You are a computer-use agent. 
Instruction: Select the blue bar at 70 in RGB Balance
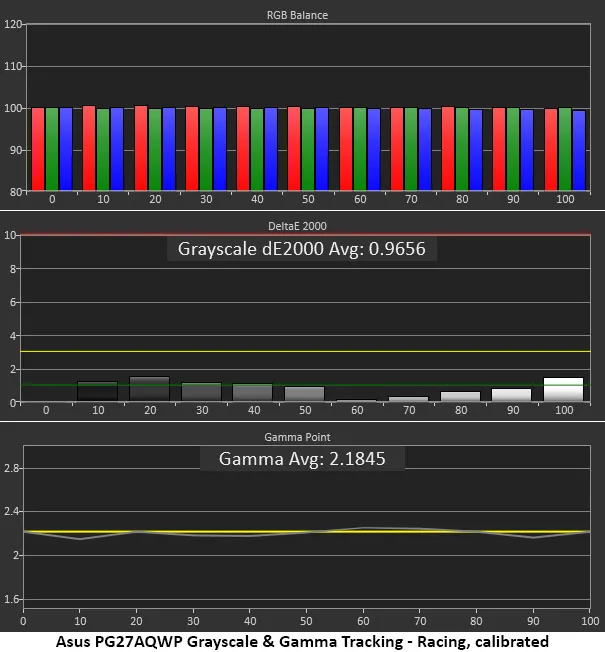click(425, 150)
